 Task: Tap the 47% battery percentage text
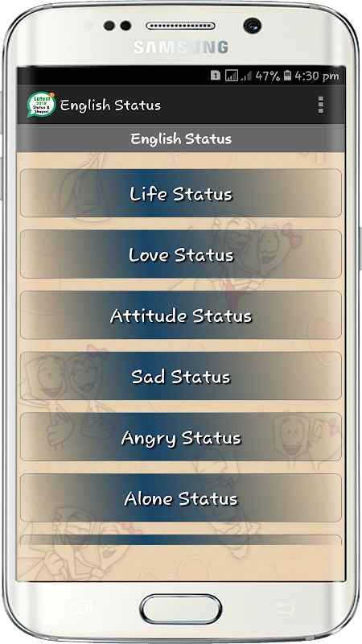click(x=268, y=76)
